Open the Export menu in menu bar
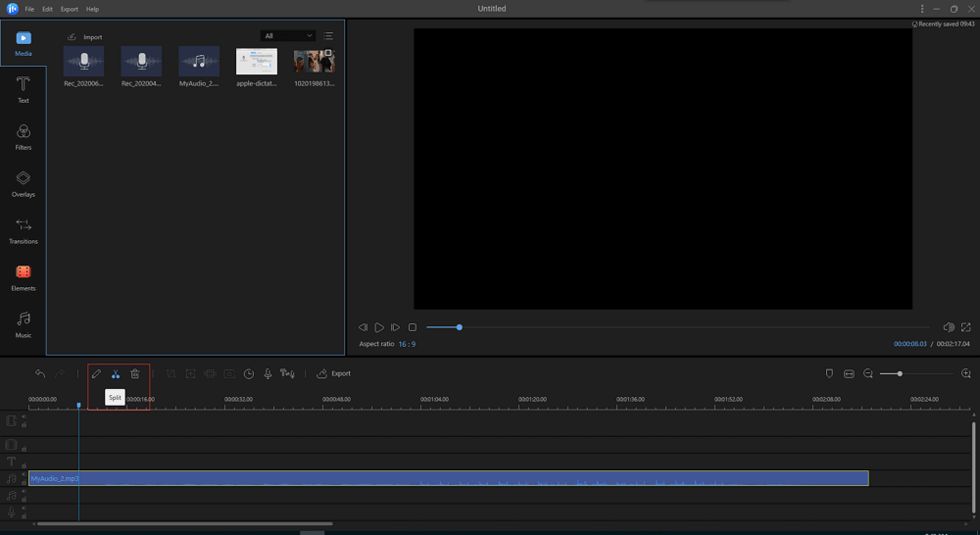 tap(70, 10)
